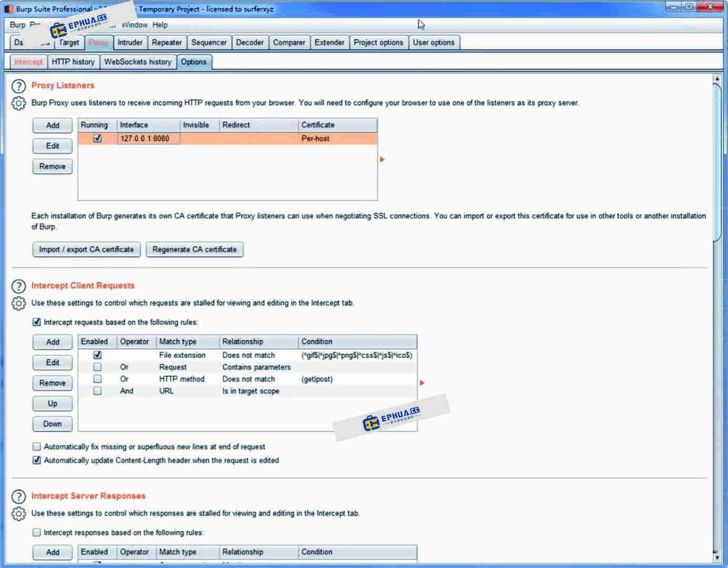Open the HTTP history sub-tab
This screenshot has height=568, width=728.
tap(73, 62)
